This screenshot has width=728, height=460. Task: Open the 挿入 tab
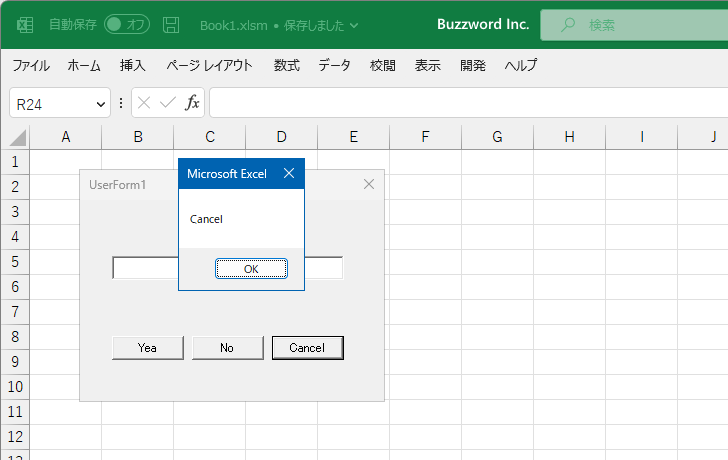click(132, 65)
